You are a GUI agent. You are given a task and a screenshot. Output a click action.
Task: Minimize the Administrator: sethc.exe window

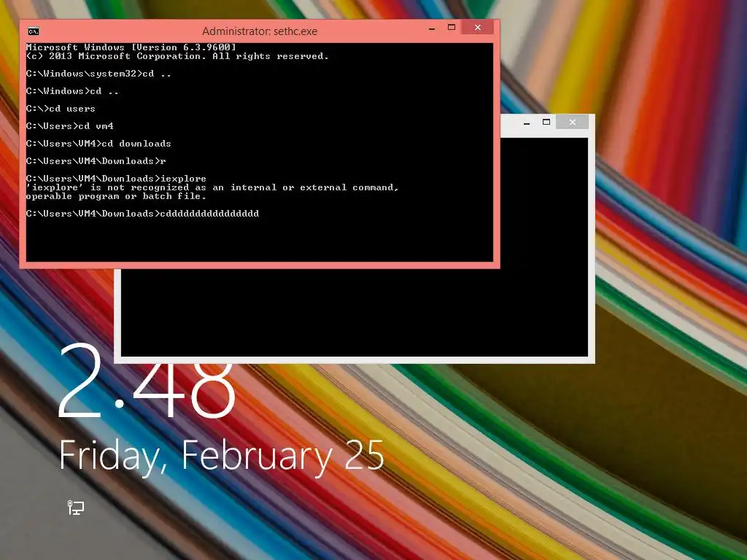432,28
